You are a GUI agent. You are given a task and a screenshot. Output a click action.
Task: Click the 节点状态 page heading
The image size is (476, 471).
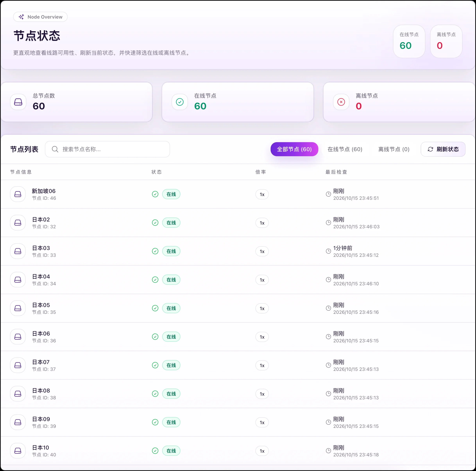point(37,36)
